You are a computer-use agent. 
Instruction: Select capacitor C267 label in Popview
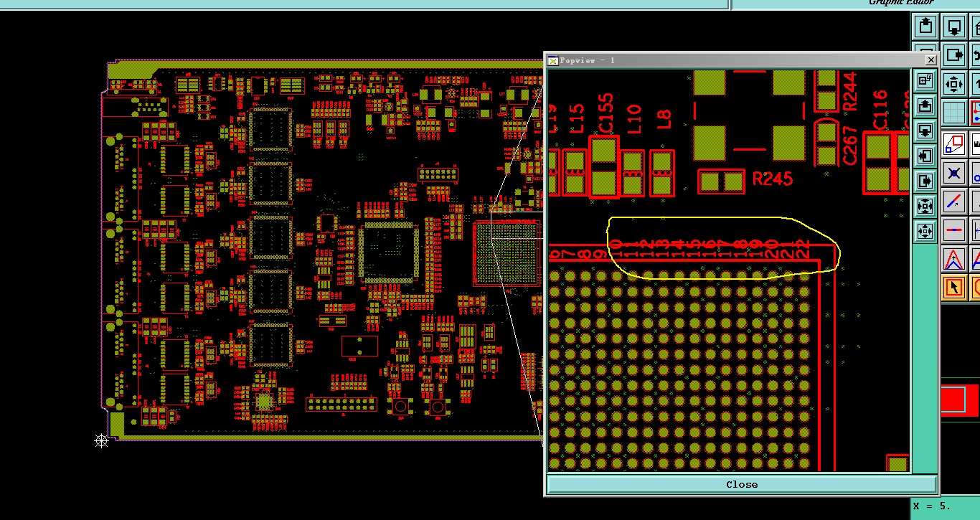click(x=851, y=145)
